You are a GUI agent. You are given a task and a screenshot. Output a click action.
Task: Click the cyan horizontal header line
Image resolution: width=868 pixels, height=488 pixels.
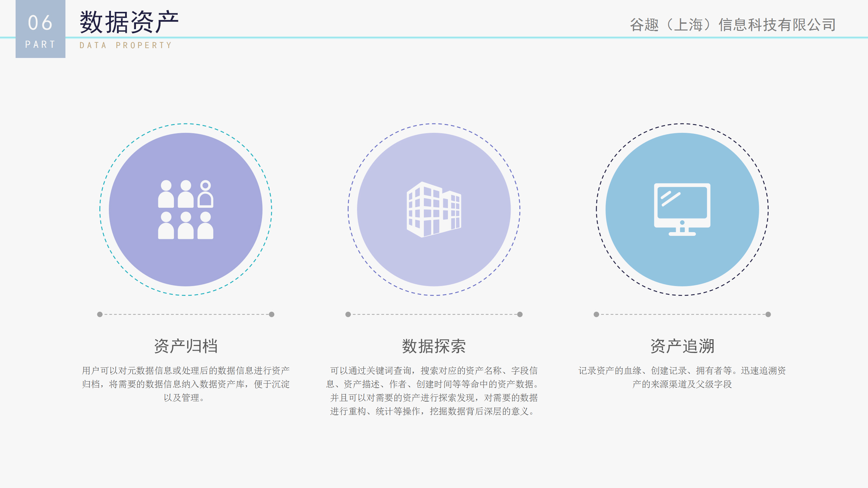(x=407, y=37)
